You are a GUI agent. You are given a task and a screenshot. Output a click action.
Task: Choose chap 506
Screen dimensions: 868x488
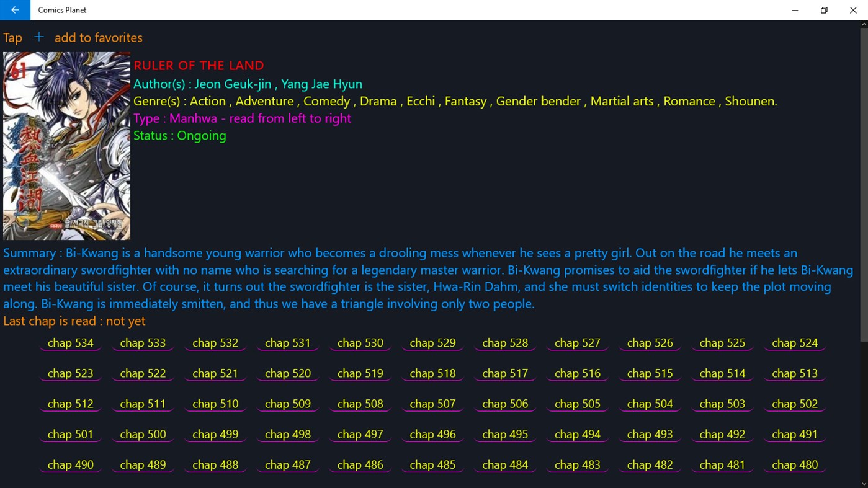pos(505,404)
